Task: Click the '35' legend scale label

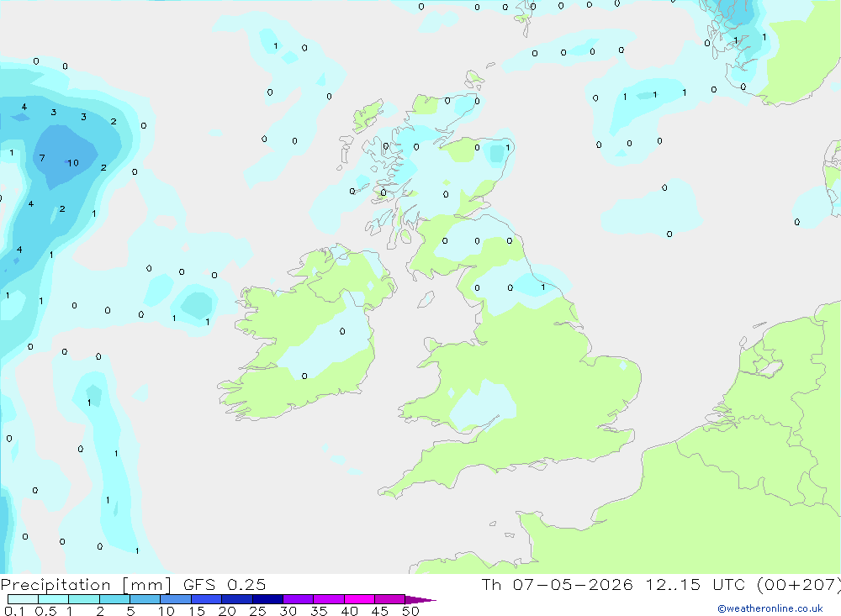Action: tap(319, 611)
